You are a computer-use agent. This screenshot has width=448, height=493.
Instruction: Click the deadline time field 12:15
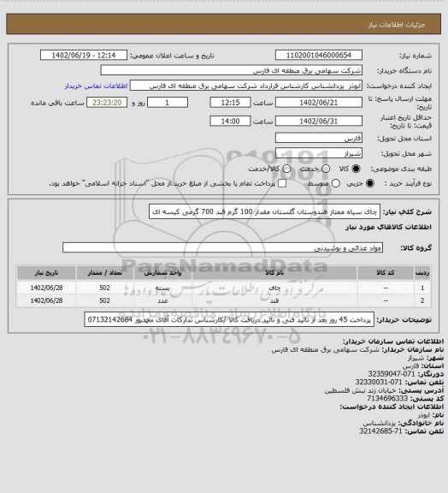(230, 103)
